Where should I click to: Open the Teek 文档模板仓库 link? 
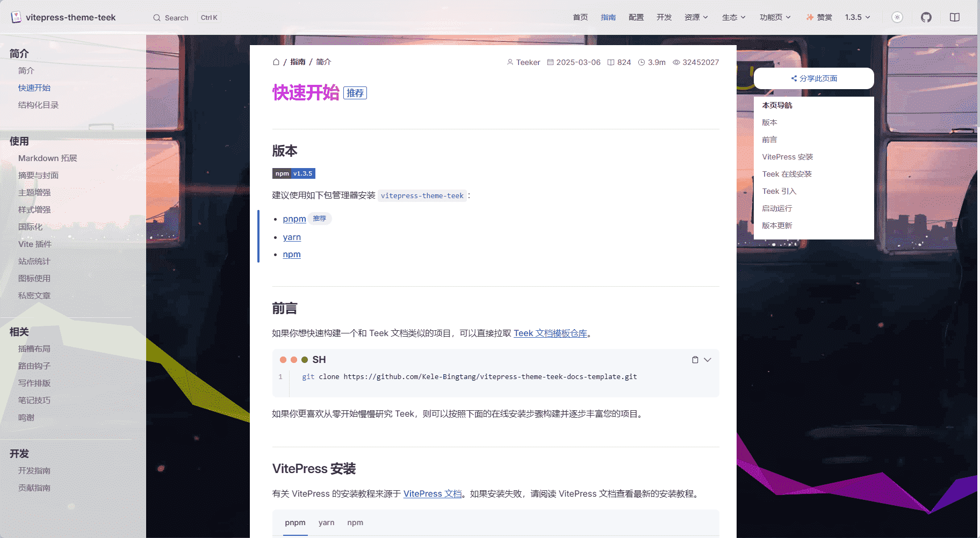click(x=550, y=333)
